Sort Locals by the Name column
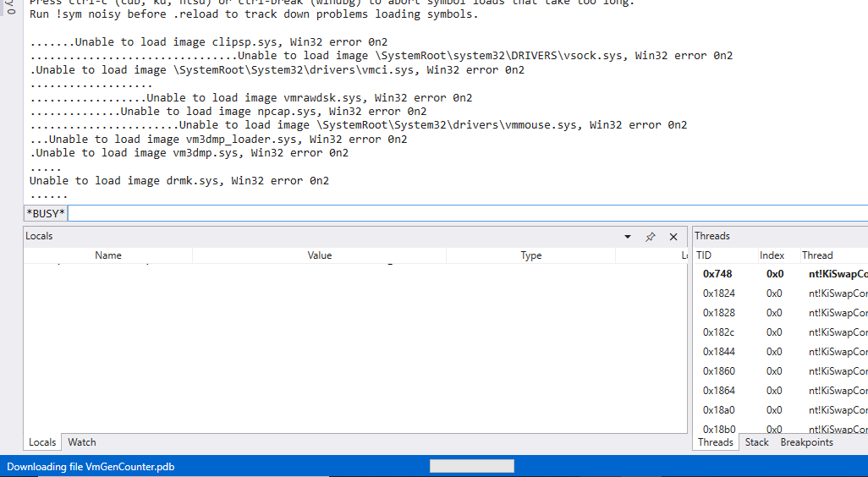Viewport: 868px width, 477px height. (x=108, y=255)
